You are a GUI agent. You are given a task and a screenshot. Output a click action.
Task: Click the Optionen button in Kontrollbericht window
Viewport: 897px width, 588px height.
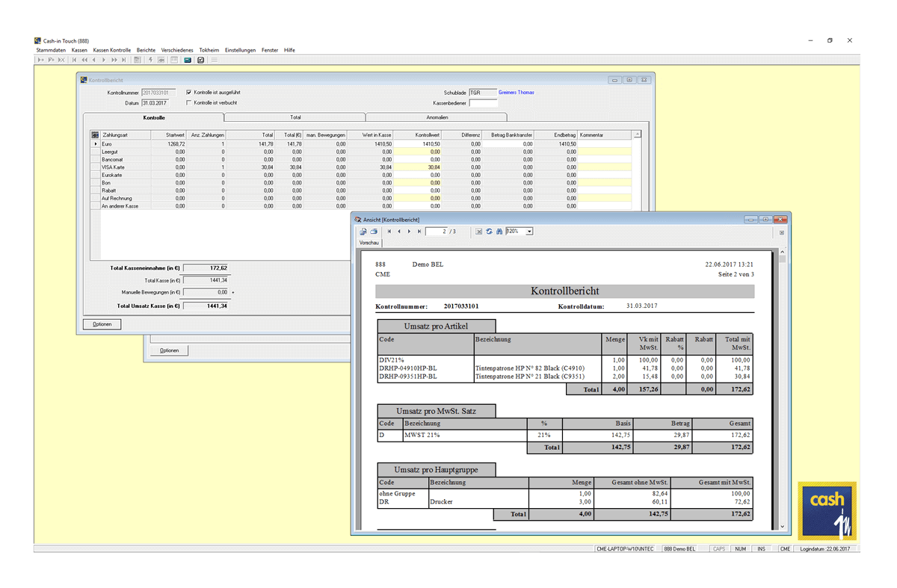102,324
